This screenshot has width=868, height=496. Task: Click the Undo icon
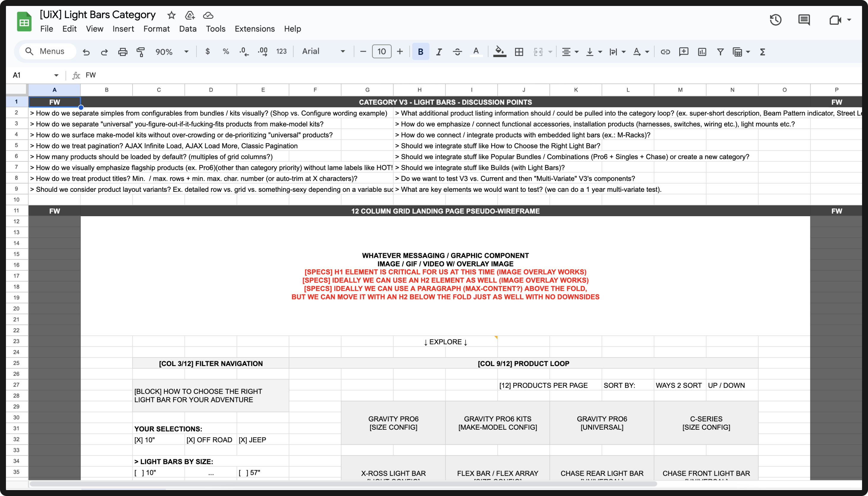click(x=86, y=52)
